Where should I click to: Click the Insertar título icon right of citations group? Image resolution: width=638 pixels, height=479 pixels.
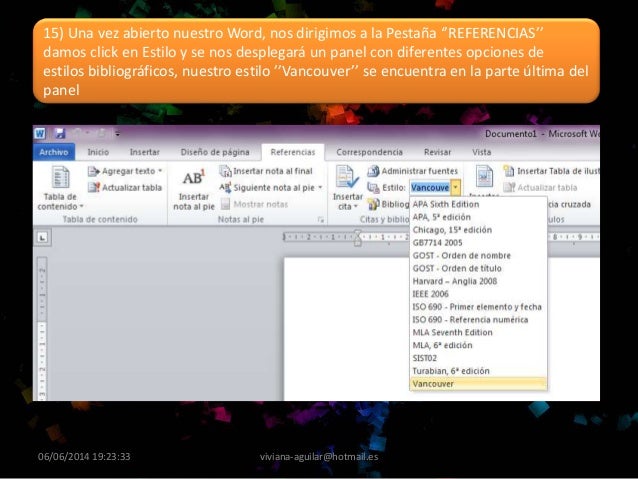pyautogui.click(x=484, y=177)
